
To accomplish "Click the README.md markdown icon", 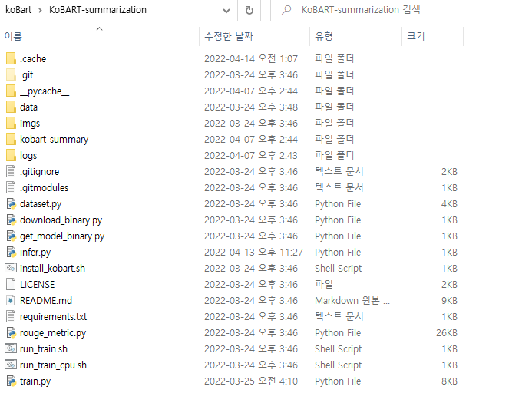I will [x=11, y=300].
